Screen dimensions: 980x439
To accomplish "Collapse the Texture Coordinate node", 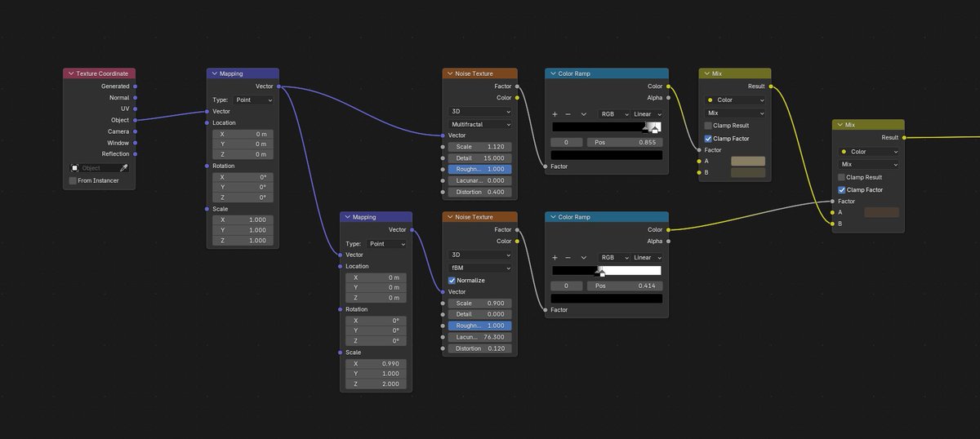I will (70, 73).
